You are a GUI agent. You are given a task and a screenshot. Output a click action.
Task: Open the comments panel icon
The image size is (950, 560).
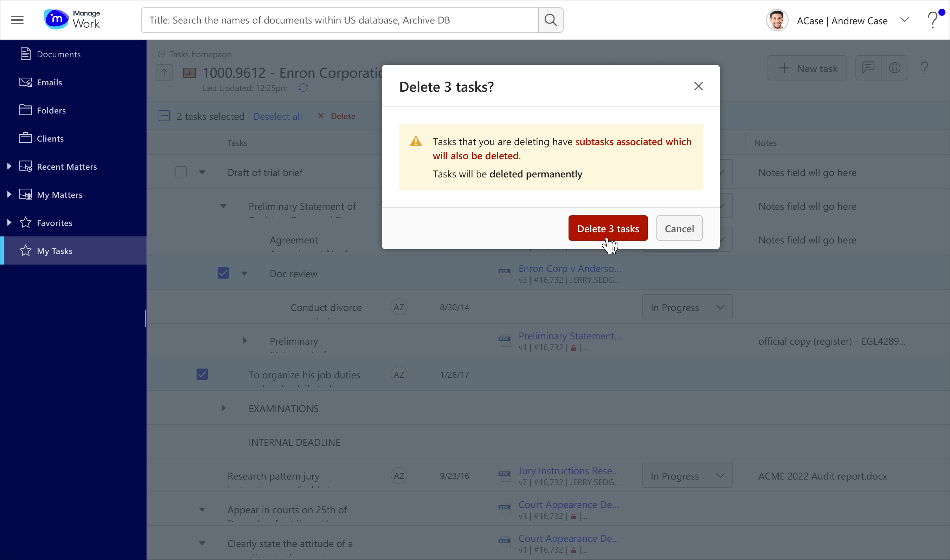[868, 68]
